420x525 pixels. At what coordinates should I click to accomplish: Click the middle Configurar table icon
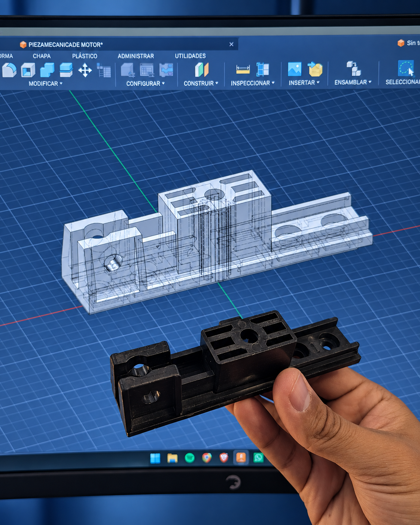(147, 70)
